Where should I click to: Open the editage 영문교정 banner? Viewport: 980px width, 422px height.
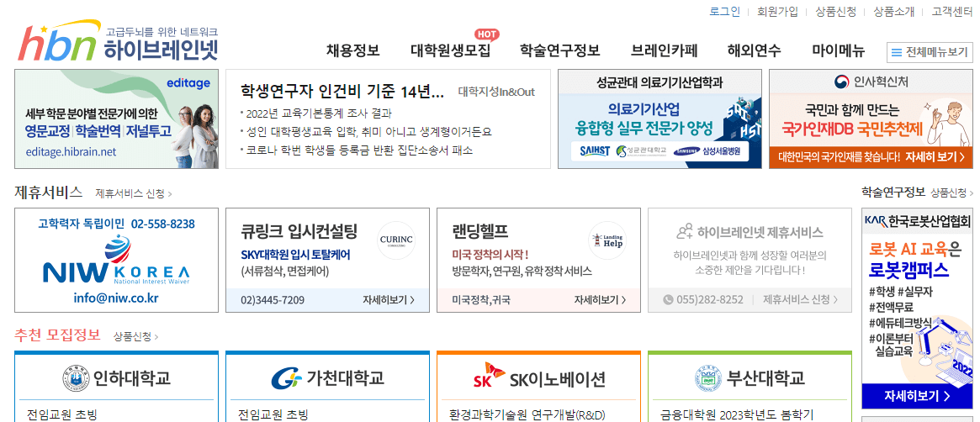pyautogui.click(x=117, y=119)
